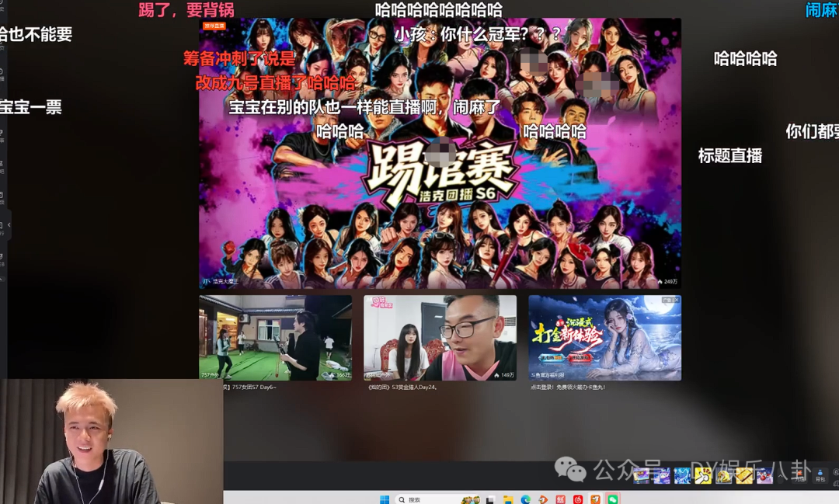Click the 249万 viewer count on banner
This screenshot has height=504, width=839.
(x=668, y=281)
